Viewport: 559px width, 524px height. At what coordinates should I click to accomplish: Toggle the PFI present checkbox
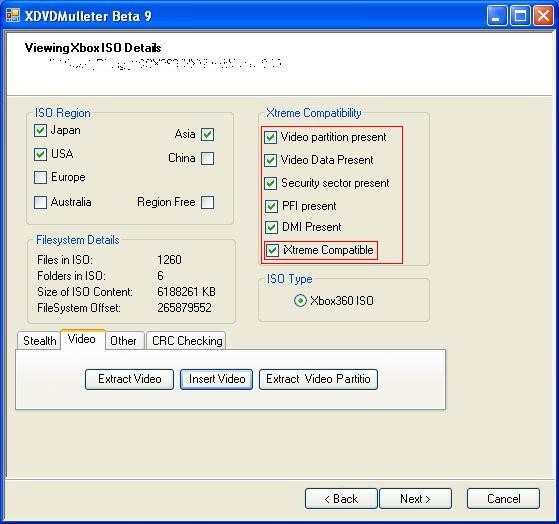pos(271,206)
